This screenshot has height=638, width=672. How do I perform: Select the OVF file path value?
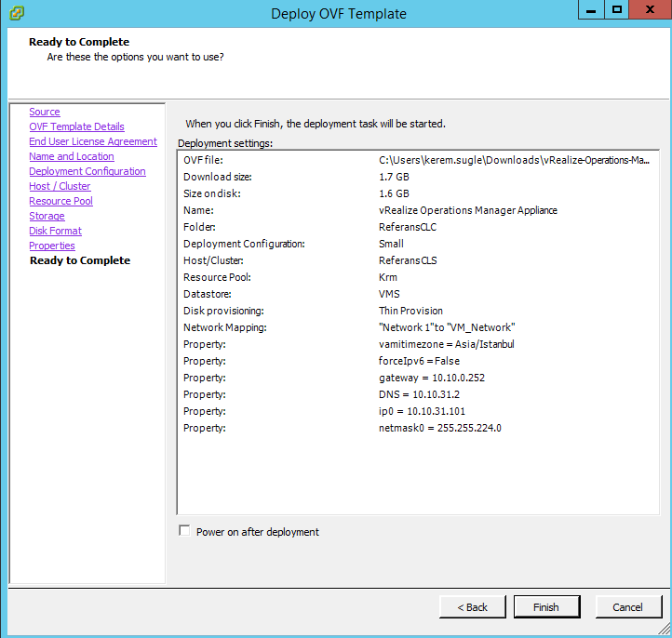(x=514, y=160)
